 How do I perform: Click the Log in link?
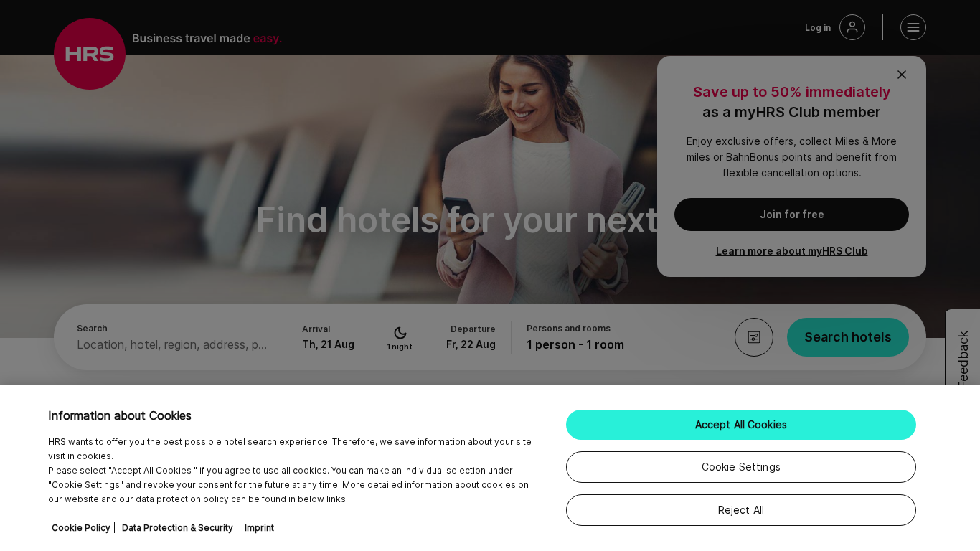818,28
